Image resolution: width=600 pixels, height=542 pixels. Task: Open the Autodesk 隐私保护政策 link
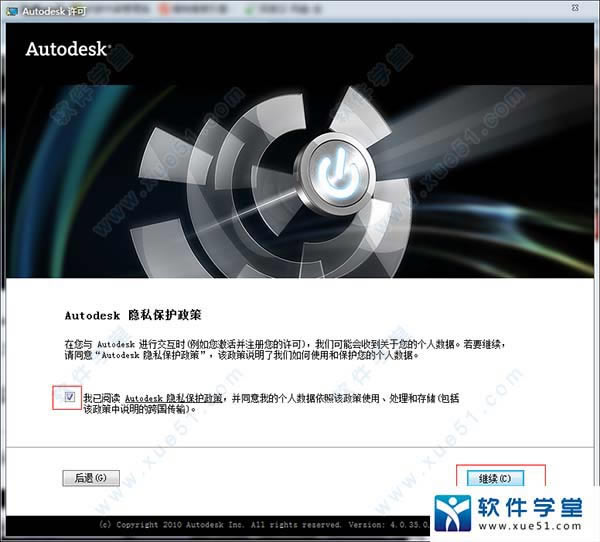(174, 398)
